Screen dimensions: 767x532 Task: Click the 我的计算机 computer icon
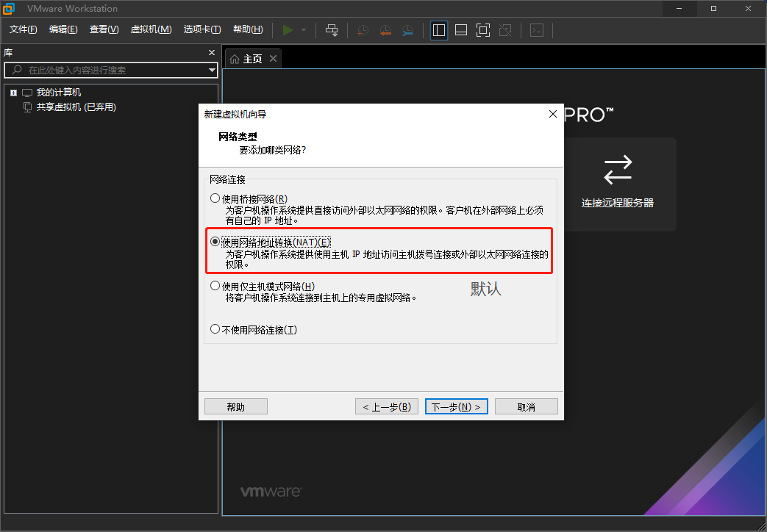click(27, 93)
